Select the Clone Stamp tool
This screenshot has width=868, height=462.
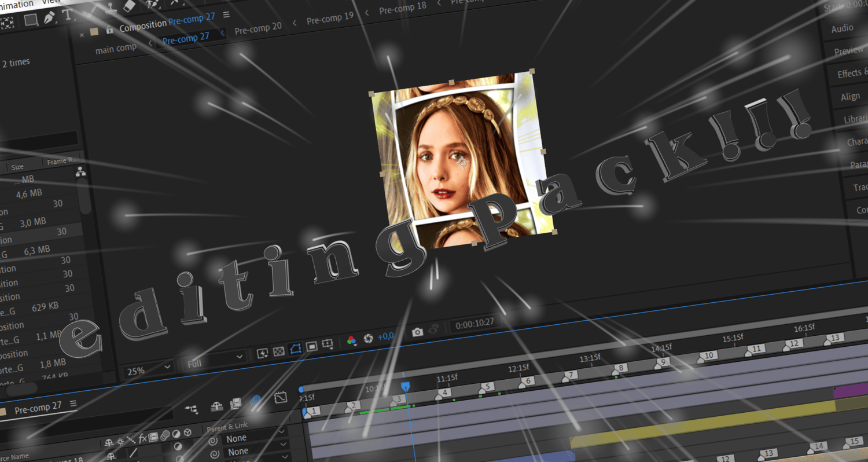tap(112, 8)
